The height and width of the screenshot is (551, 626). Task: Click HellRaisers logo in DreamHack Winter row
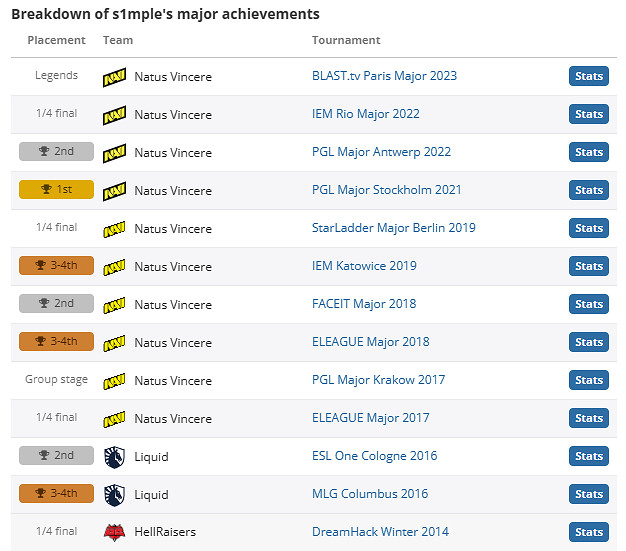pos(114,533)
